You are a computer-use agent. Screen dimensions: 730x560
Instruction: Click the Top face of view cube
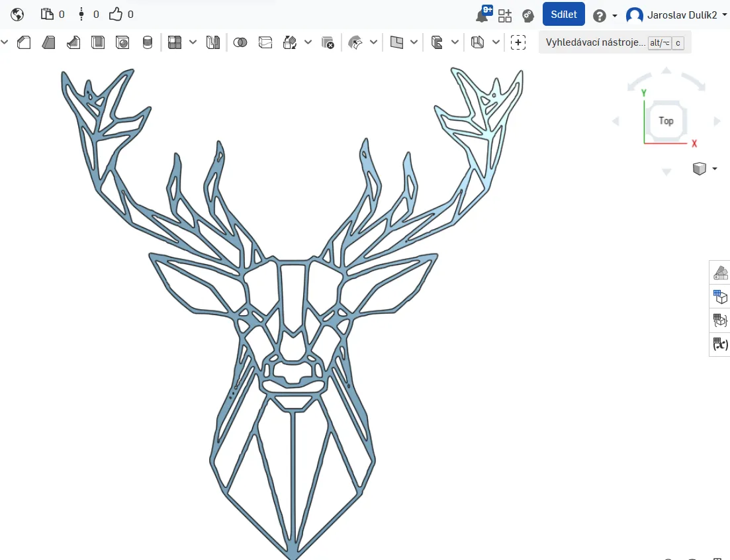coord(666,121)
